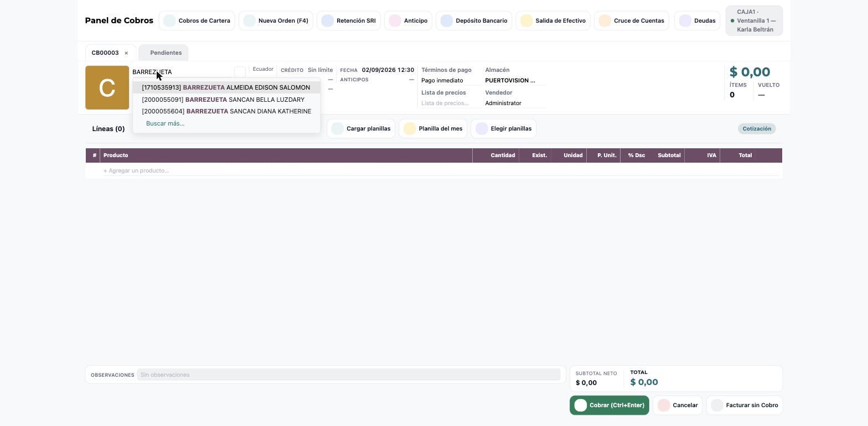Choose BARREZUETA SANCAN DIANA KATHERINE

(226, 111)
